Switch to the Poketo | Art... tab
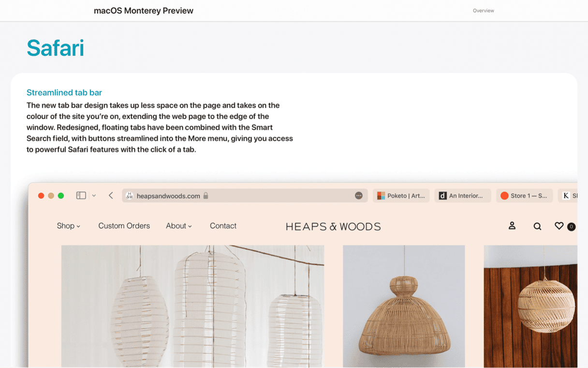The height and width of the screenshot is (368, 588). pos(401,196)
